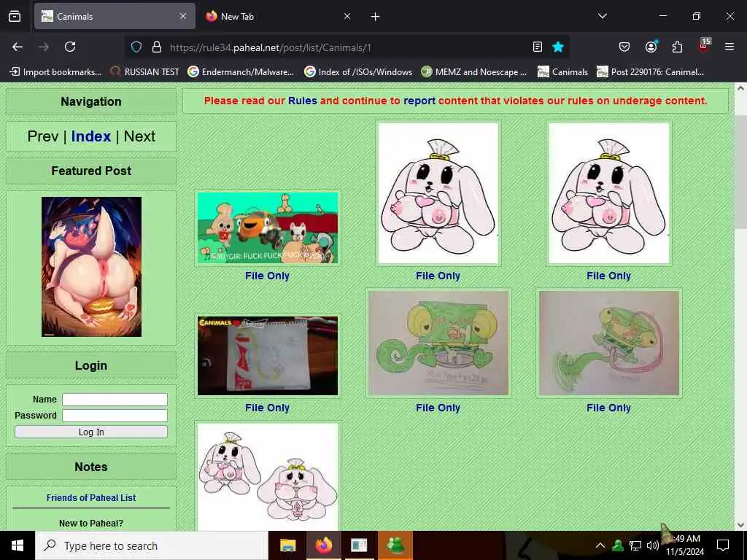747x560 pixels.
Task: Click the Password login field
Action: (x=115, y=416)
